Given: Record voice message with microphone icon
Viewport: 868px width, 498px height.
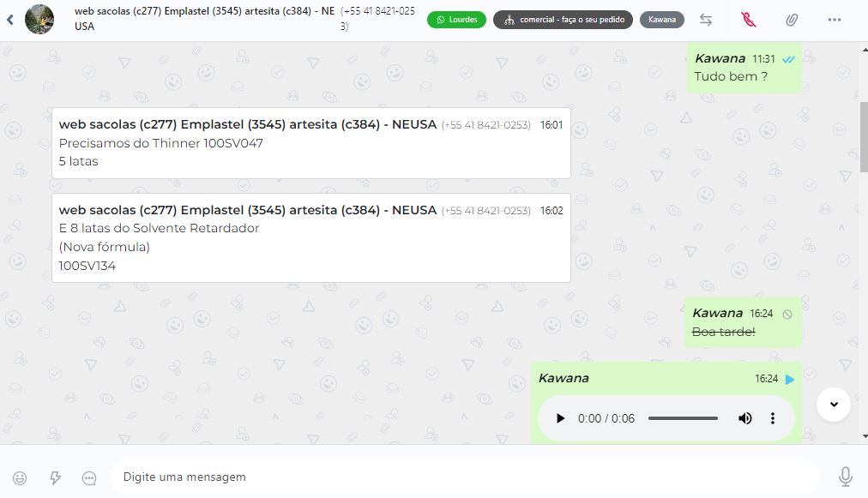Looking at the screenshot, I should click(x=846, y=477).
